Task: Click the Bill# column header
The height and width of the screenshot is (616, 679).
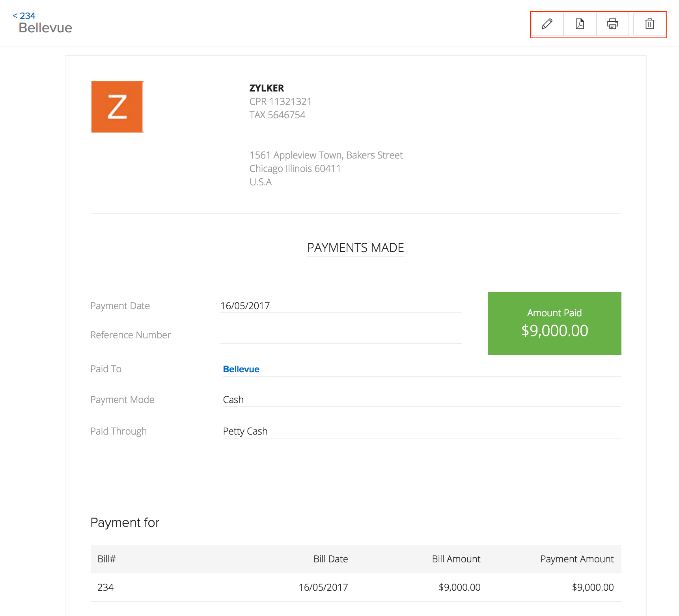Action: coord(106,559)
